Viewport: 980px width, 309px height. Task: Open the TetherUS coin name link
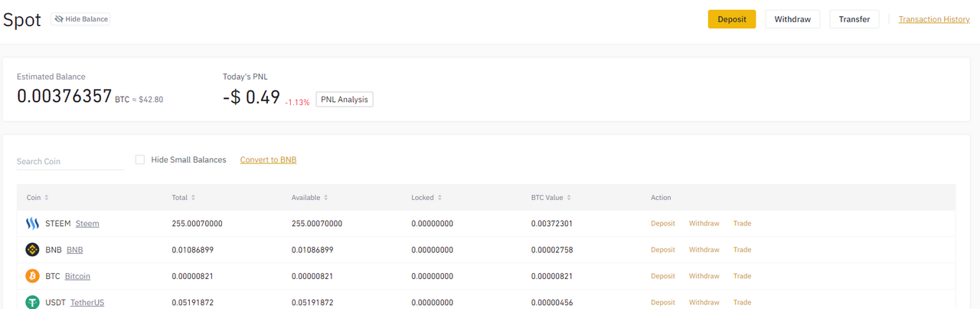point(87,302)
